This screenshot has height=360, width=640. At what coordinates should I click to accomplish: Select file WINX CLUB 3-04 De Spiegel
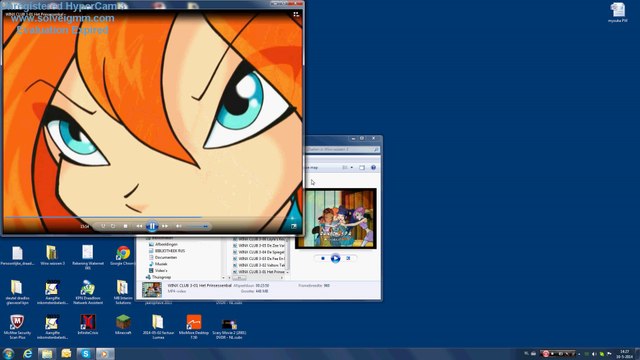[x=258, y=252]
